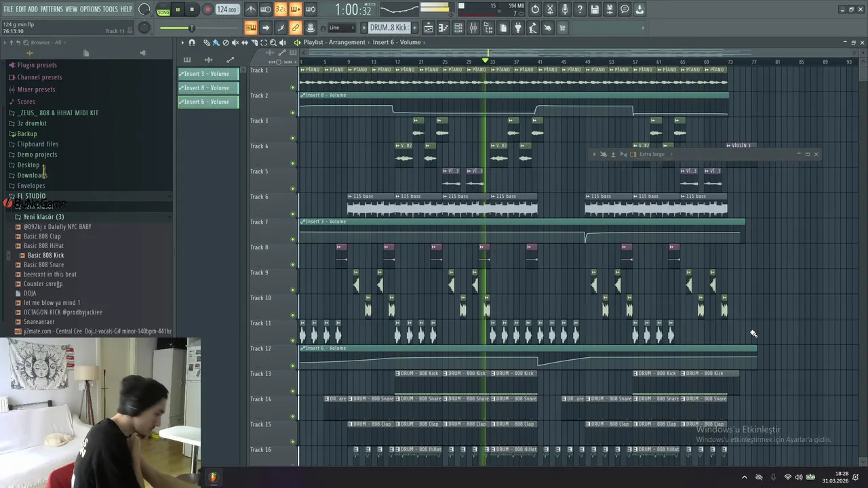The image size is (868, 488).
Task: Click the microphone One-click recording icon
Action: click(x=565, y=9)
